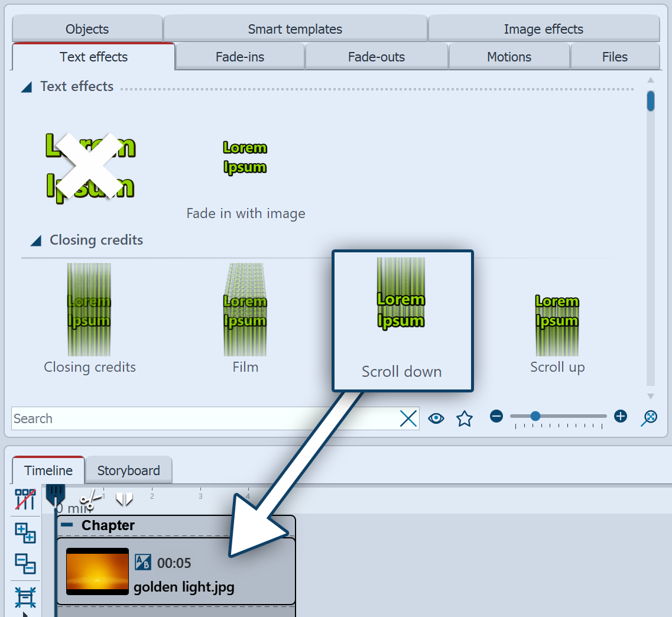The height and width of the screenshot is (617, 672).
Task: Select the range marker icon above the timeline
Action: click(x=124, y=499)
